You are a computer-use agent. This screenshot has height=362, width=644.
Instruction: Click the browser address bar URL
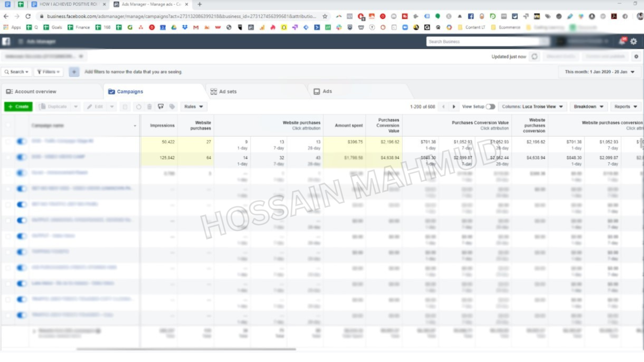click(x=181, y=16)
